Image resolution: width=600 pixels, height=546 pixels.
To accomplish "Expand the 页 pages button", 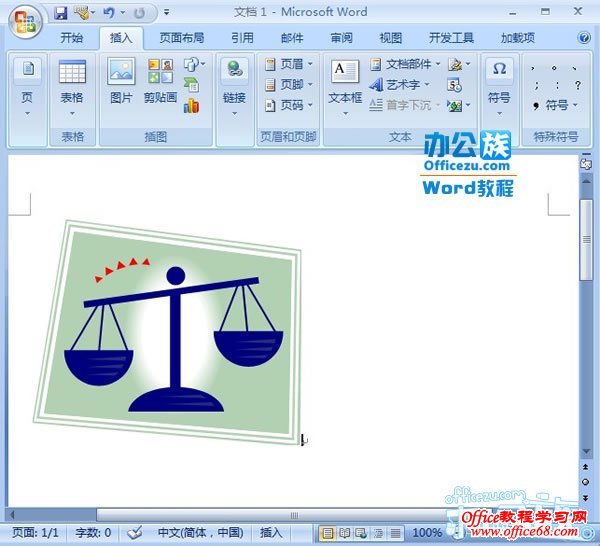I will pyautogui.click(x=27, y=88).
